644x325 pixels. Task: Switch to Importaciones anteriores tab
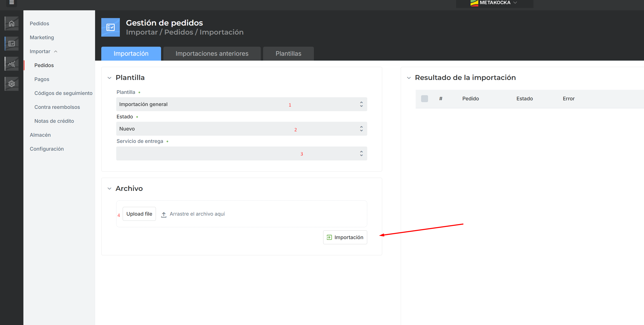click(212, 54)
